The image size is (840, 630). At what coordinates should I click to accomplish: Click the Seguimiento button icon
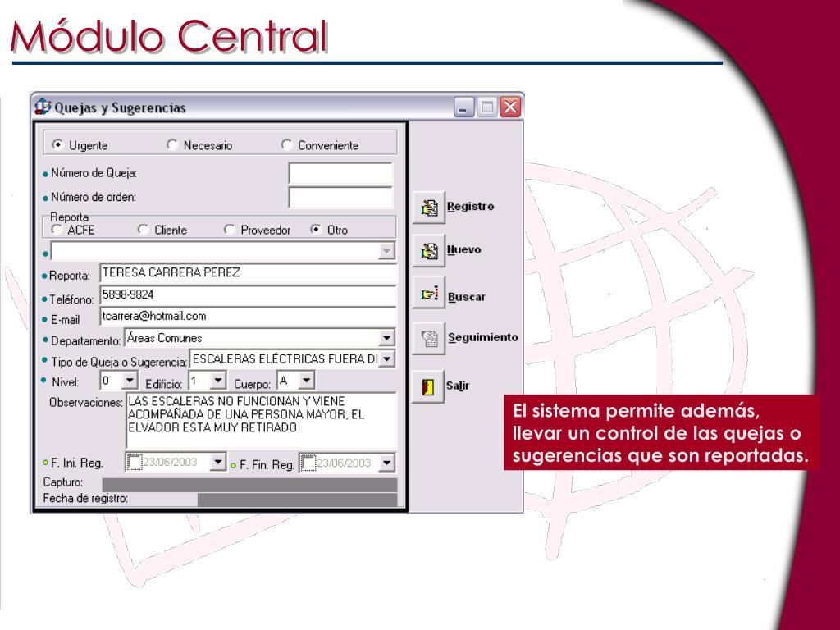point(428,338)
